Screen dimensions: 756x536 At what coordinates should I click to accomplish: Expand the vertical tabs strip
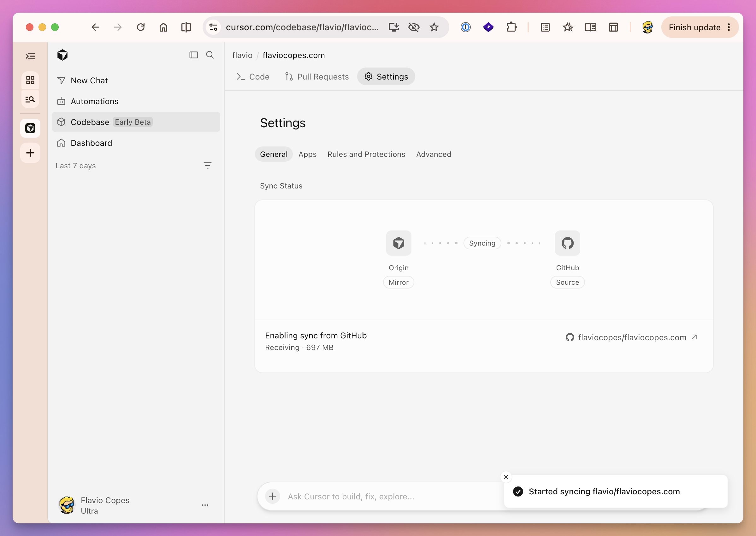point(30,56)
